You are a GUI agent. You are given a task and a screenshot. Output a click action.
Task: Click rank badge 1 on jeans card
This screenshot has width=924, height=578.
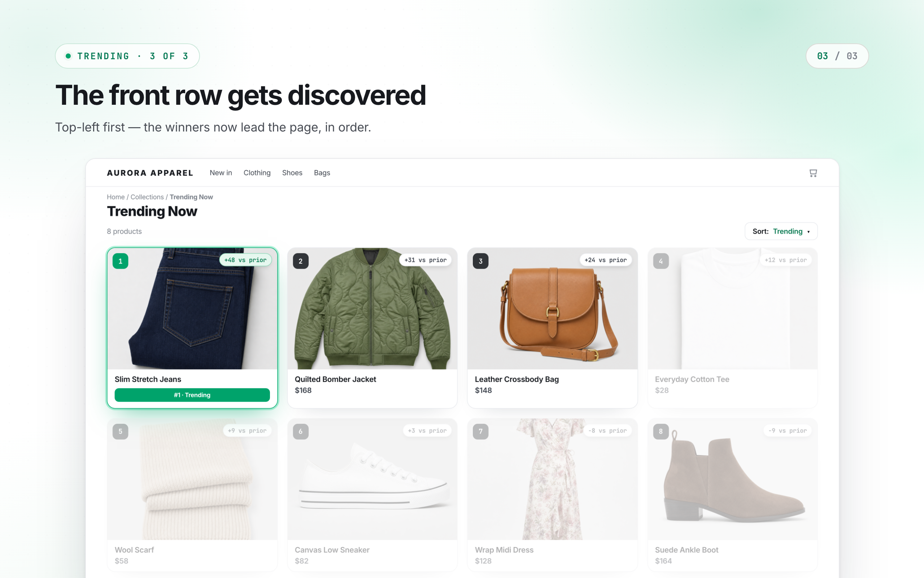click(120, 261)
